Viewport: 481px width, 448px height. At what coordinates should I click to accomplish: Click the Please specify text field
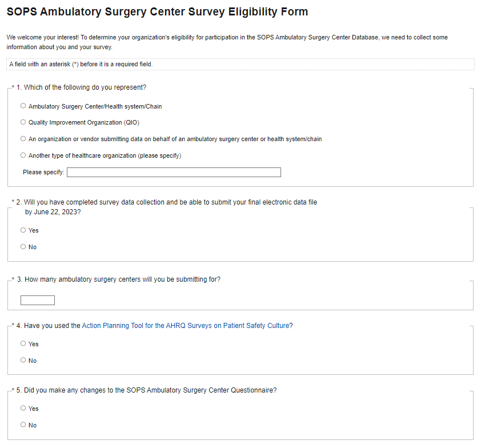[x=174, y=173]
